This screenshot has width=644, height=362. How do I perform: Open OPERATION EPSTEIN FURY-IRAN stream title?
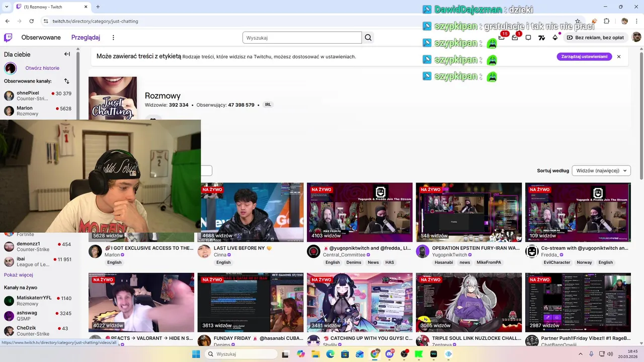476,248
